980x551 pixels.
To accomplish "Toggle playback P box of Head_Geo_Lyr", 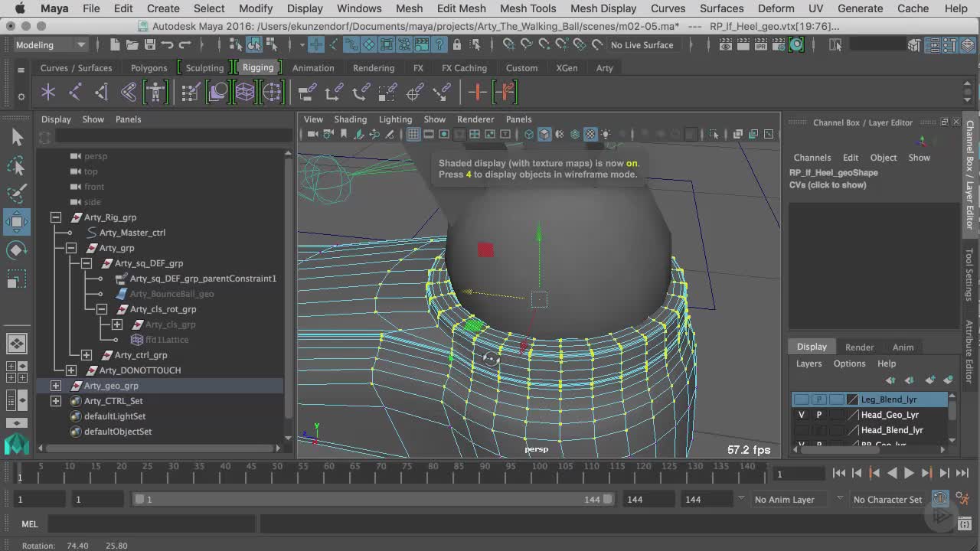I will [x=819, y=415].
